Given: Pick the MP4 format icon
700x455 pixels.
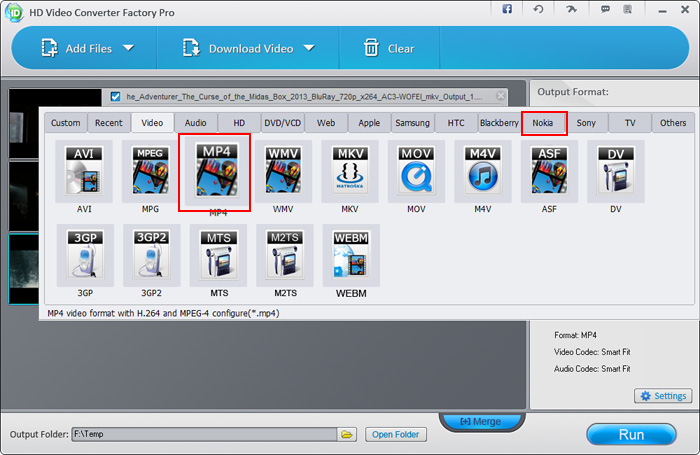Looking at the screenshot, I should click(217, 171).
